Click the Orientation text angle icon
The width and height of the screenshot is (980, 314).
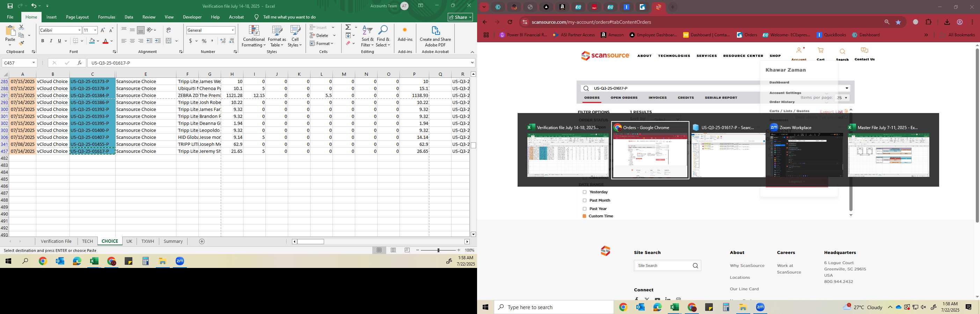pyautogui.click(x=150, y=30)
